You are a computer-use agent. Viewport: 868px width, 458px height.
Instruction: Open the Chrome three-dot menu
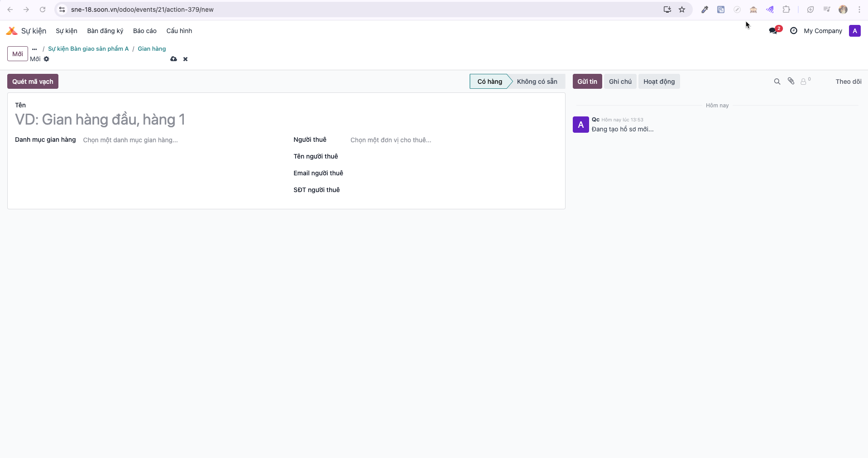click(x=859, y=10)
